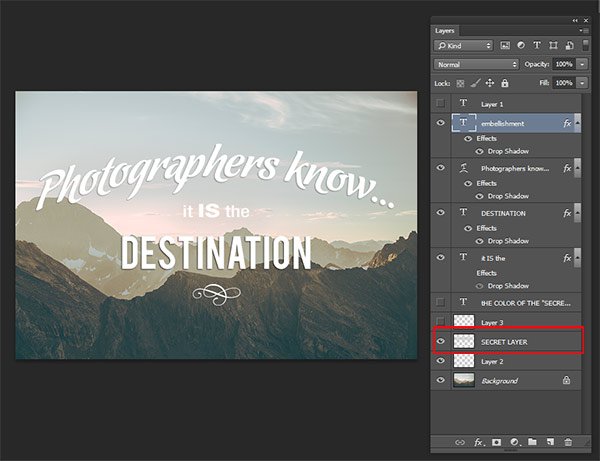Select Layer 2 in the panel
This screenshot has width=600, height=461.
tap(492, 360)
